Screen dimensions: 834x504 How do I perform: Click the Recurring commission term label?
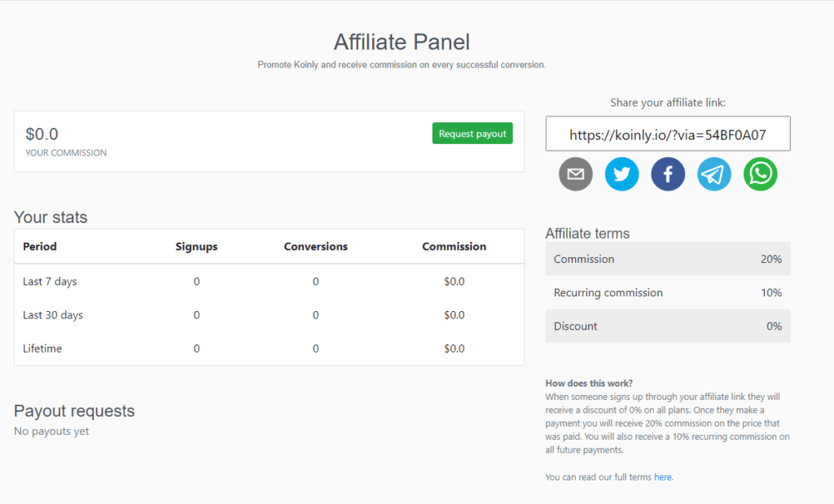(x=608, y=293)
